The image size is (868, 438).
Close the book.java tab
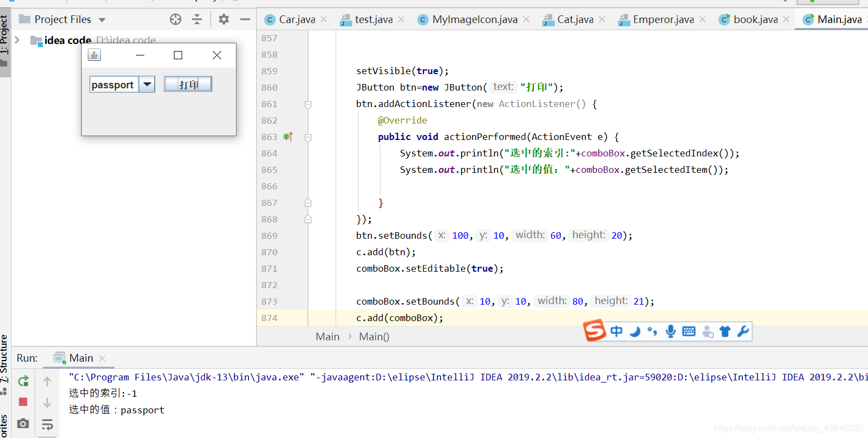[x=786, y=19]
